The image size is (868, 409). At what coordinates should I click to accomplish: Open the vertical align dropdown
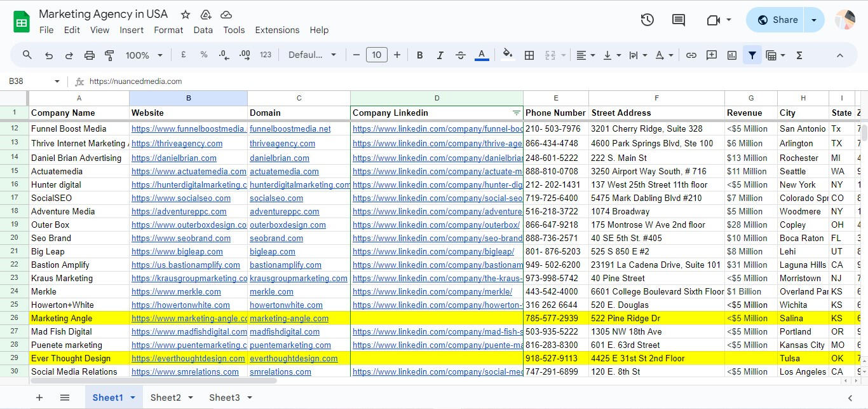tap(611, 55)
